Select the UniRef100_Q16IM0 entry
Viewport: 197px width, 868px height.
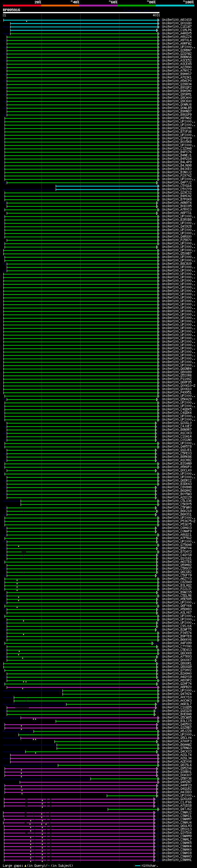(177, 128)
